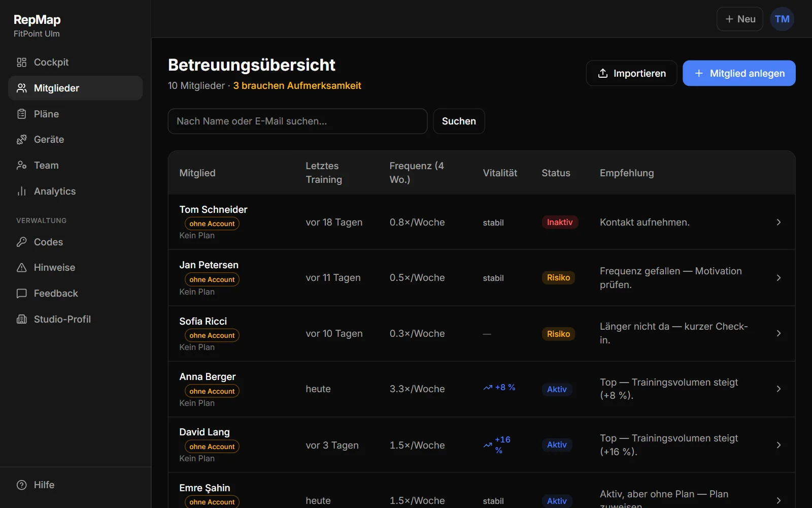Open Sofia Ricci's details chevron

[779, 333]
